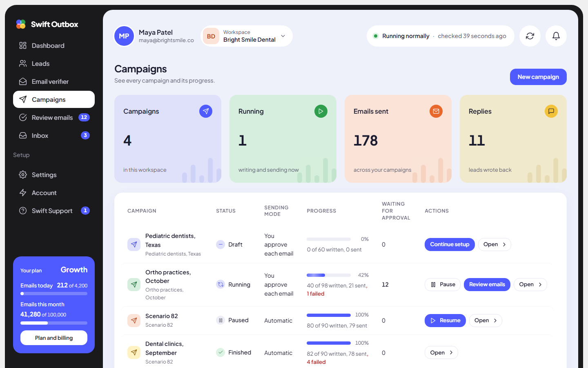Click the Ortho practices campaign row icon
This screenshot has width=588, height=368.
point(134,285)
